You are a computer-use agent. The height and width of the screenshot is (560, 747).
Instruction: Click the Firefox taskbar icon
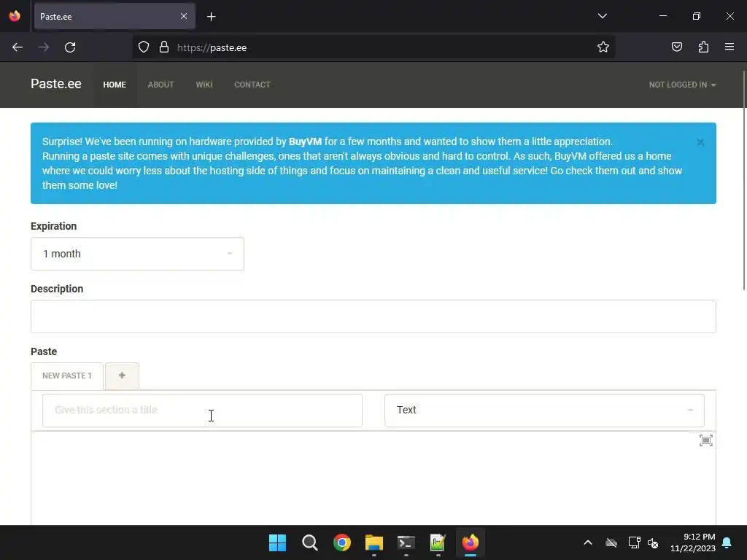(471, 542)
